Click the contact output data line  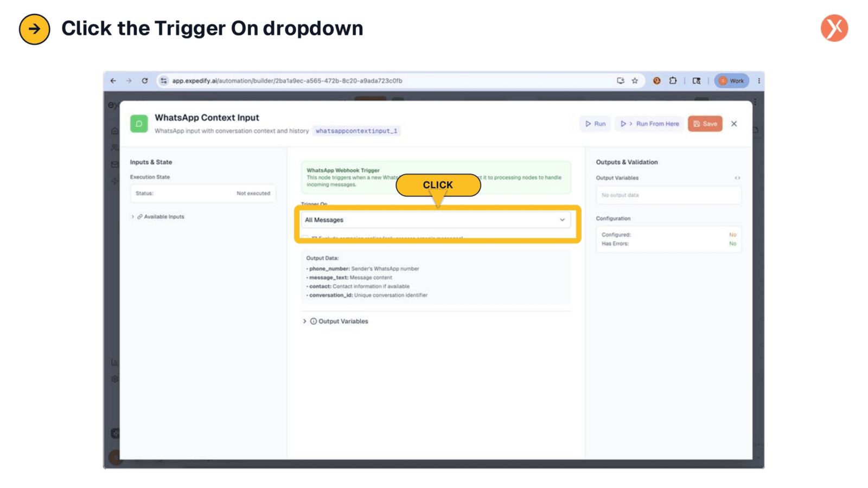(358, 286)
